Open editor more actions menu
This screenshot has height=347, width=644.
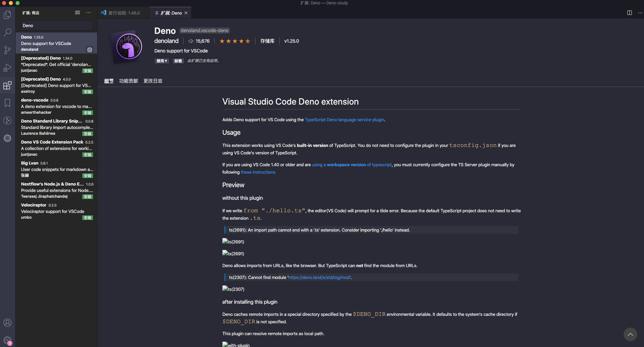pos(640,13)
